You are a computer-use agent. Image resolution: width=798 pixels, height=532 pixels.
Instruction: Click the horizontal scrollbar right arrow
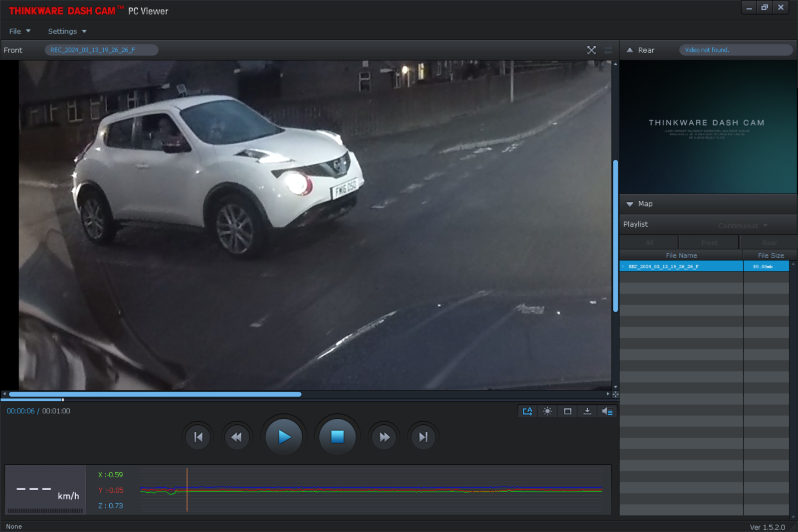(x=608, y=394)
